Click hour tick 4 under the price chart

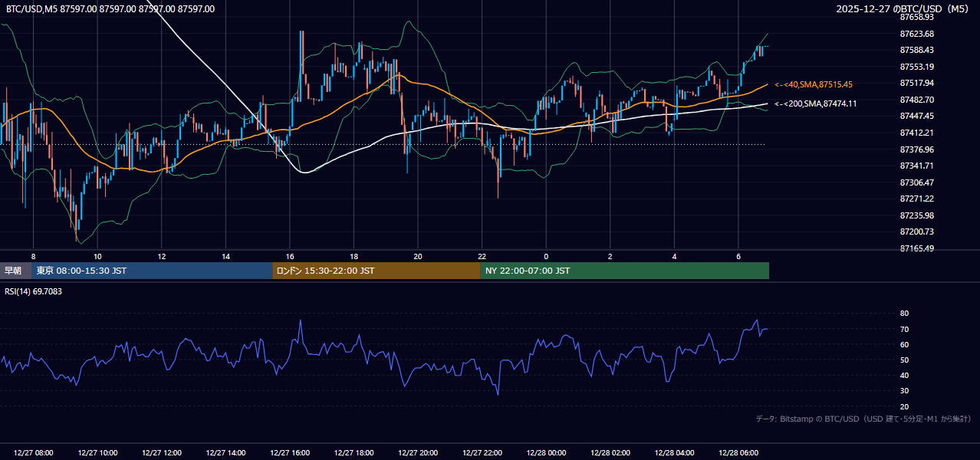tap(674, 256)
